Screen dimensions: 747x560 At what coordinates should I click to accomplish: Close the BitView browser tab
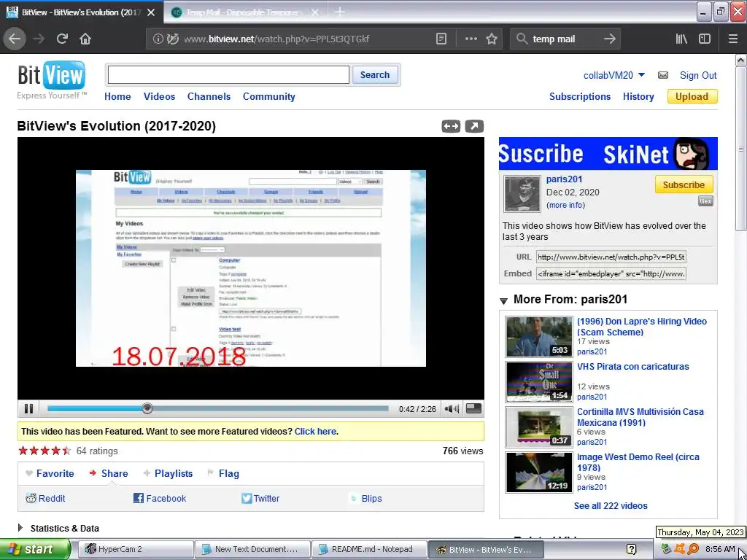pos(151,12)
